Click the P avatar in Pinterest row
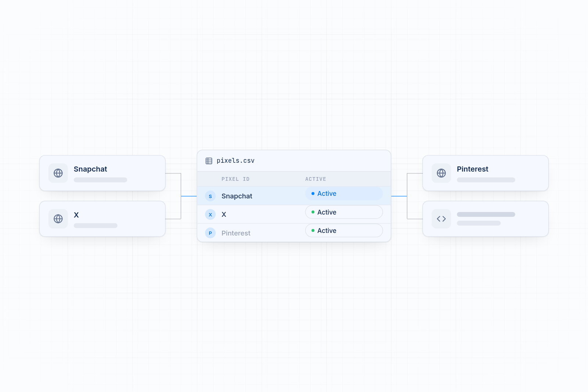Image resolution: width=588 pixels, height=392 pixels. (210, 233)
